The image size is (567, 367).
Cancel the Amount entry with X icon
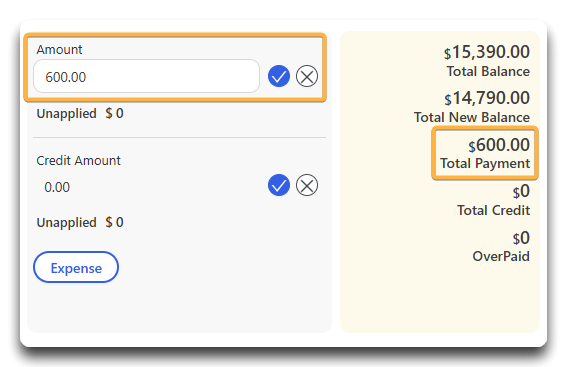pyautogui.click(x=307, y=76)
